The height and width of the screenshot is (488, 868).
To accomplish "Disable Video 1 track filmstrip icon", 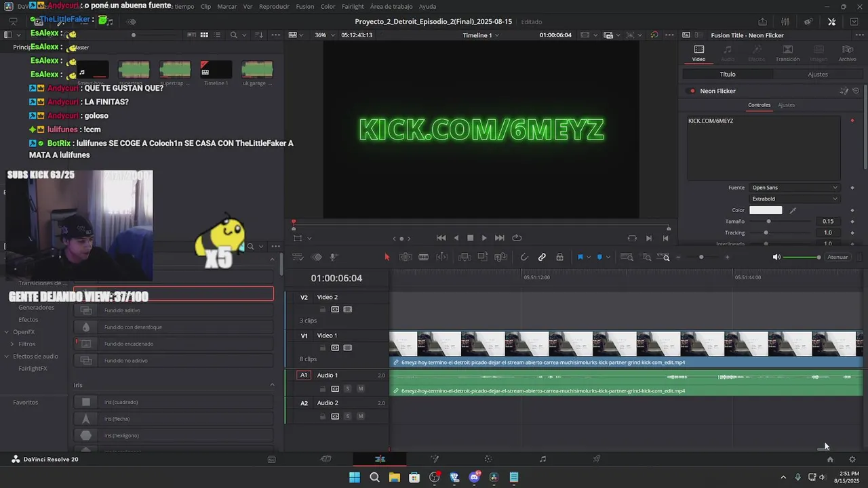I will [x=348, y=348].
